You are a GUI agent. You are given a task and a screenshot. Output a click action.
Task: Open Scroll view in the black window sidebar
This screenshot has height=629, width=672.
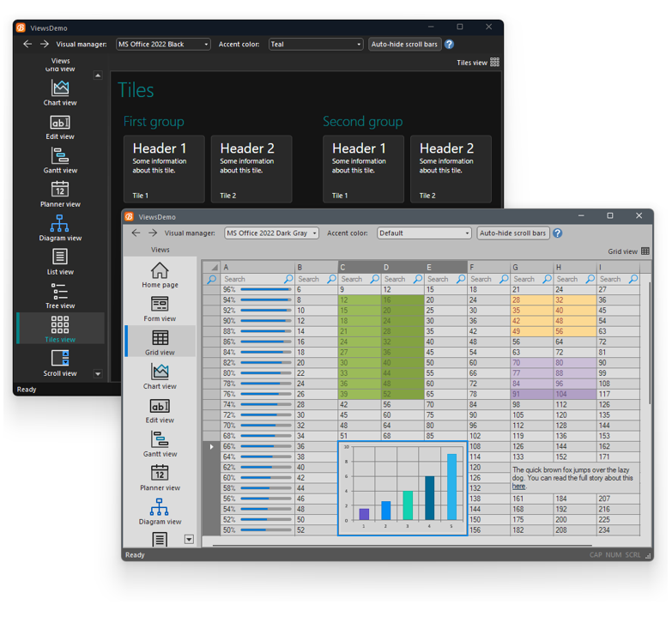tap(60, 364)
